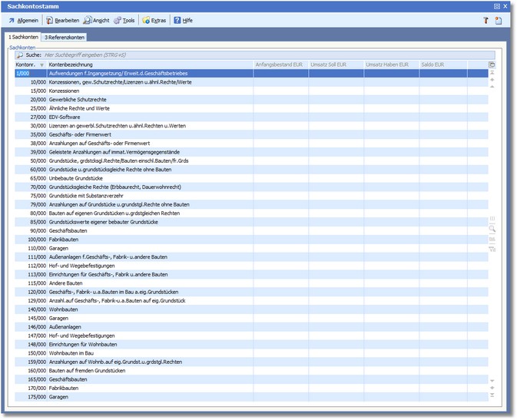Click the magnifier icon in the right sidebar

tap(492, 229)
